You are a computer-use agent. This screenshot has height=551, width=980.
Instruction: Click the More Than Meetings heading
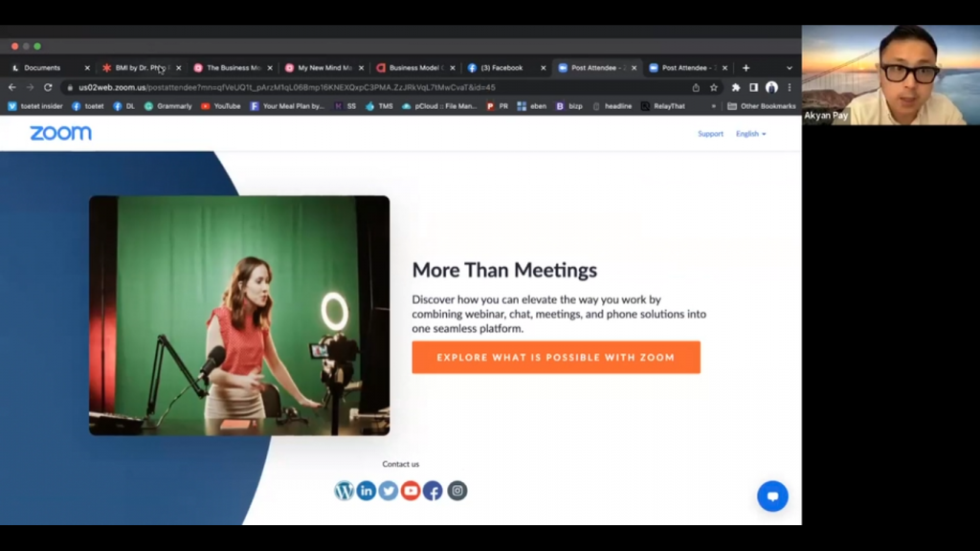click(504, 270)
